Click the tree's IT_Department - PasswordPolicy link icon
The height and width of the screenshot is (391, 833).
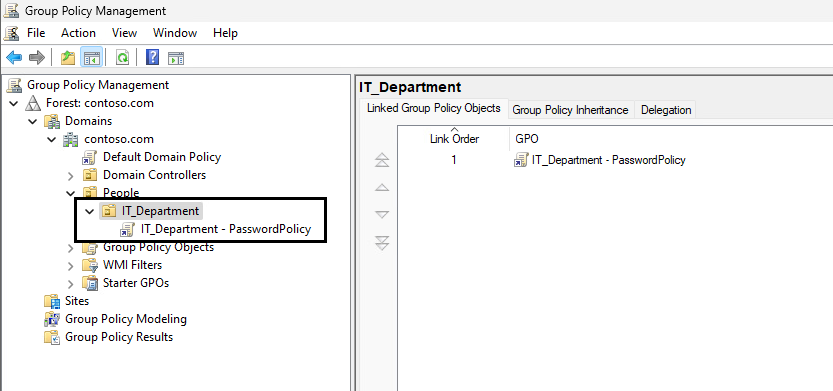tap(128, 230)
